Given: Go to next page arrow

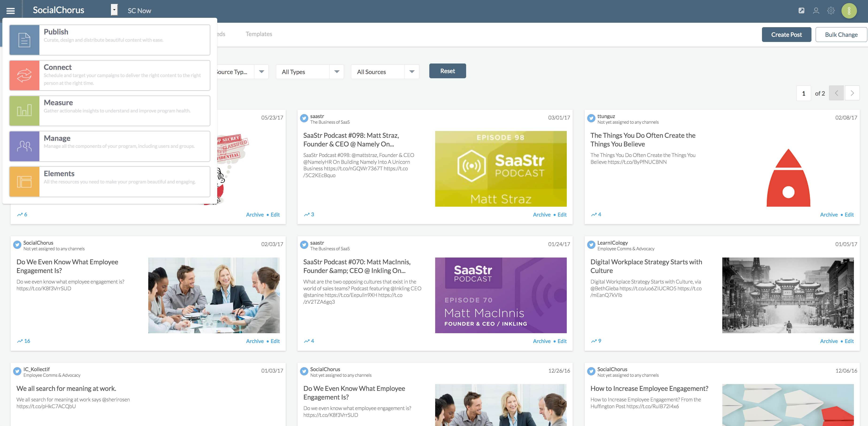Looking at the screenshot, I should (852, 93).
